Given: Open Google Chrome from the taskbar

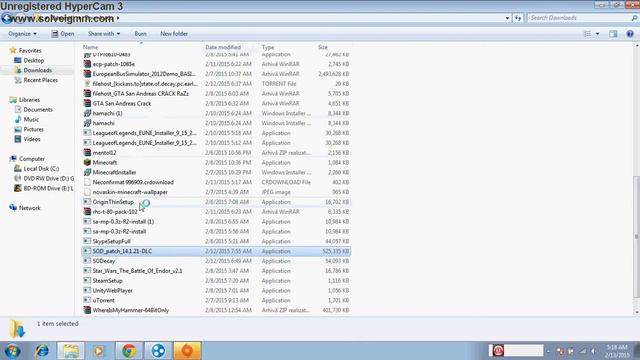Looking at the screenshot, I should 129,351.
